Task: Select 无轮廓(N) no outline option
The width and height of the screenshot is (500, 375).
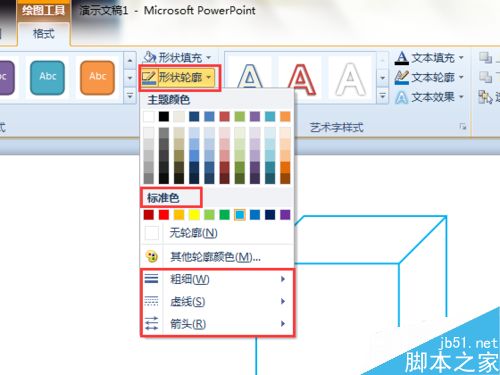Action: coord(217,233)
